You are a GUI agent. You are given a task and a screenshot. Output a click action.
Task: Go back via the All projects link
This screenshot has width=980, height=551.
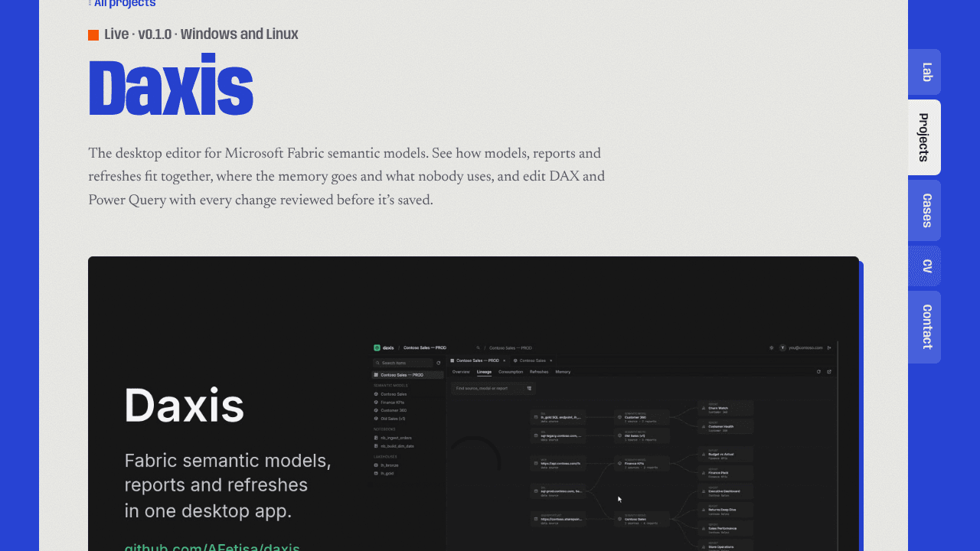coord(122,4)
